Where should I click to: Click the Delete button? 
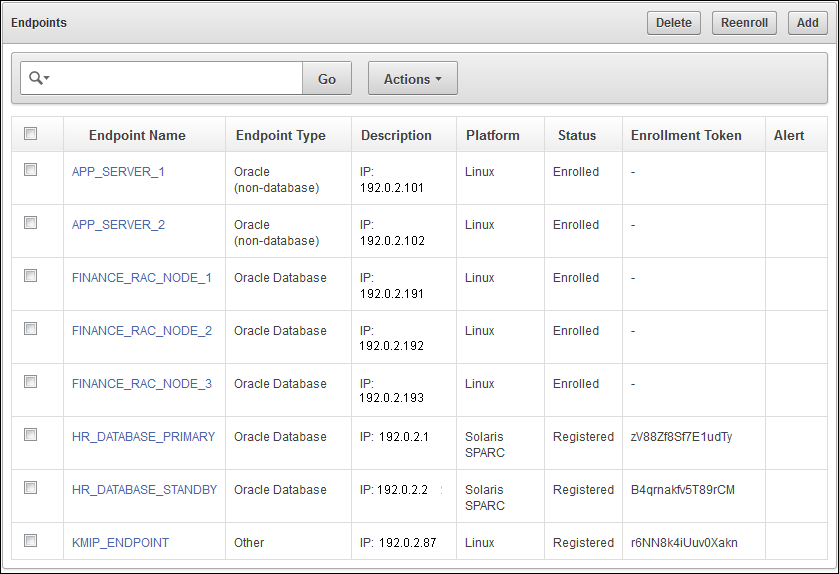[674, 23]
